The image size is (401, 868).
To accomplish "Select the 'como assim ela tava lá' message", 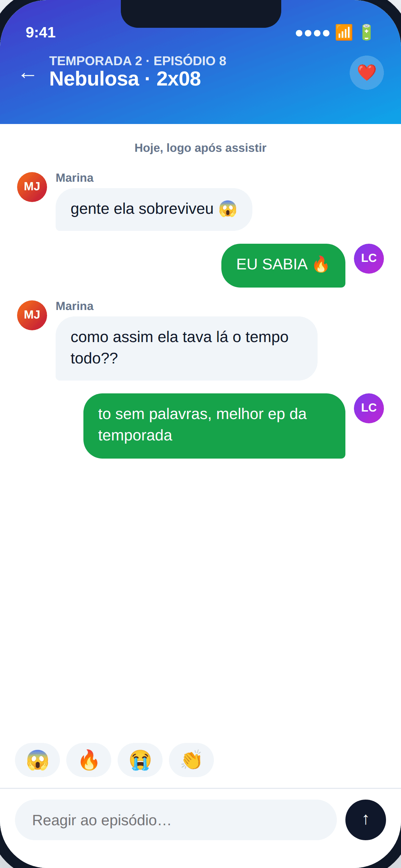I will pos(186,348).
